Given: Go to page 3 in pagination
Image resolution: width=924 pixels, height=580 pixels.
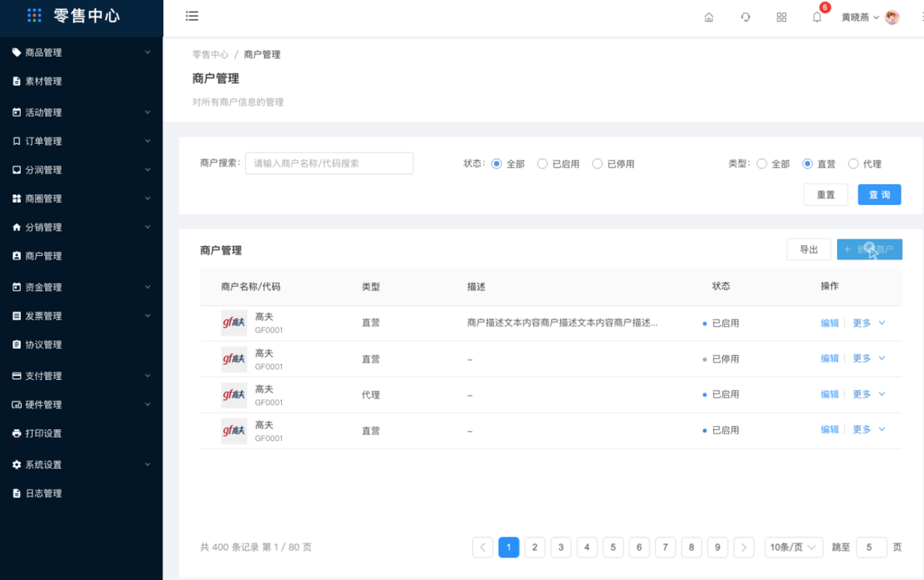Looking at the screenshot, I should pos(561,547).
